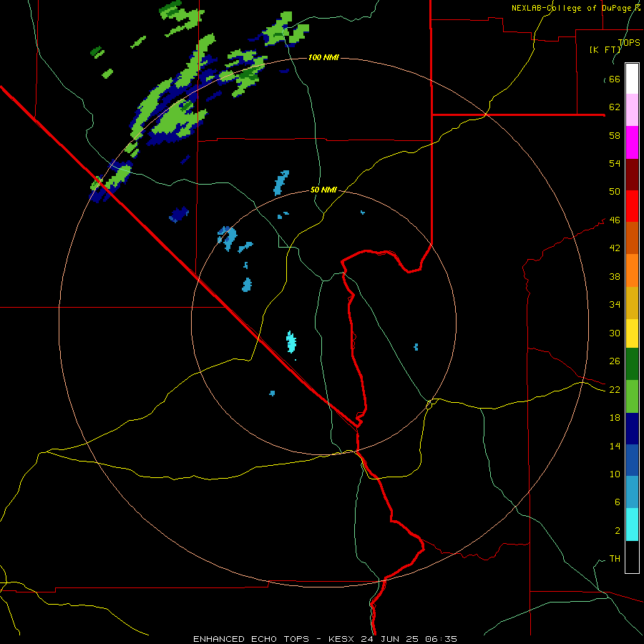Click the bright red 50 legend swatch
The image size is (644, 644).
coord(632,206)
